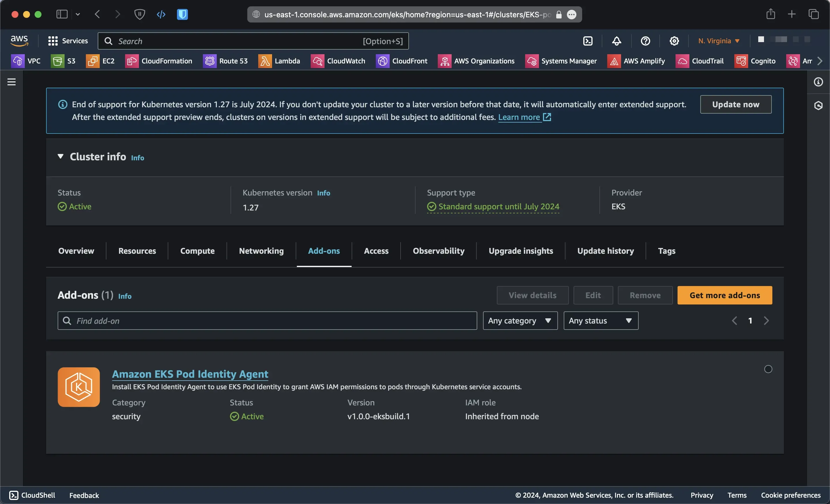Collapse the Cluster info section

coord(61,156)
